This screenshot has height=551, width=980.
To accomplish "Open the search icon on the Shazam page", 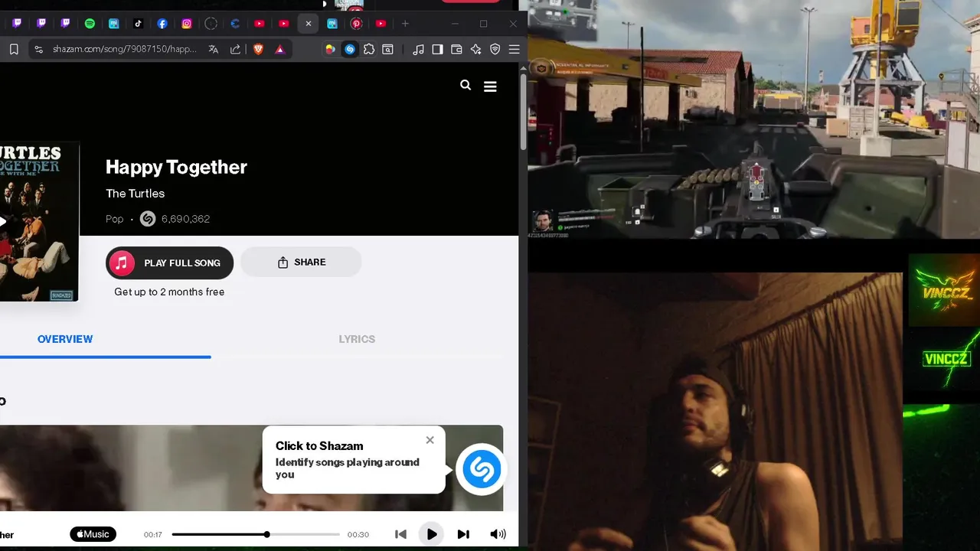I will (465, 85).
